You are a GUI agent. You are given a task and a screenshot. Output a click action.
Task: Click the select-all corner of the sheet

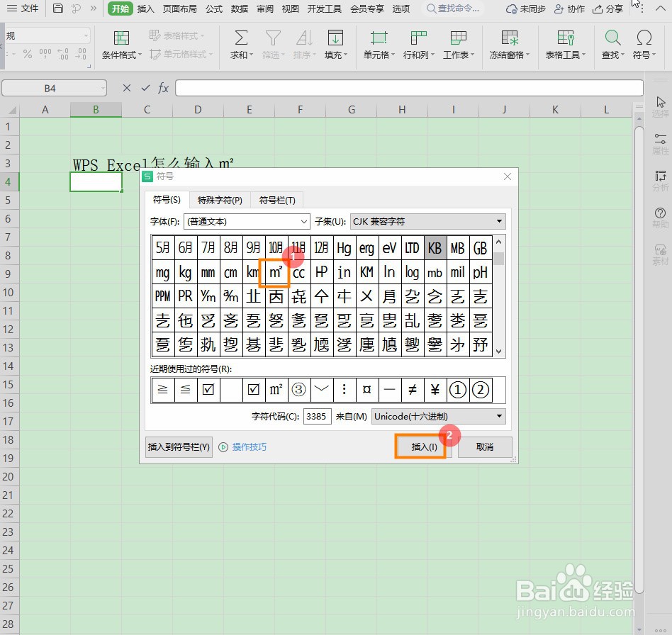coord(11,110)
